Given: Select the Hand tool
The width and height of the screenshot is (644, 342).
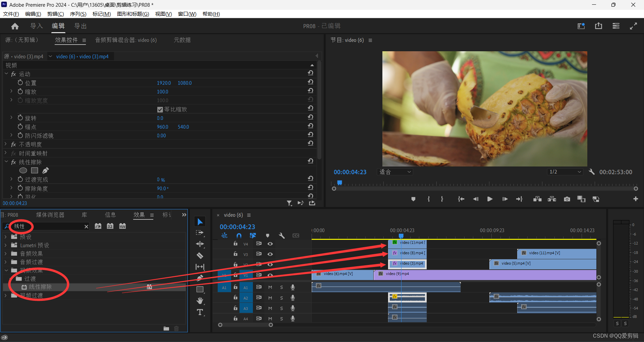Looking at the screenshot, I should pos(200,301).
